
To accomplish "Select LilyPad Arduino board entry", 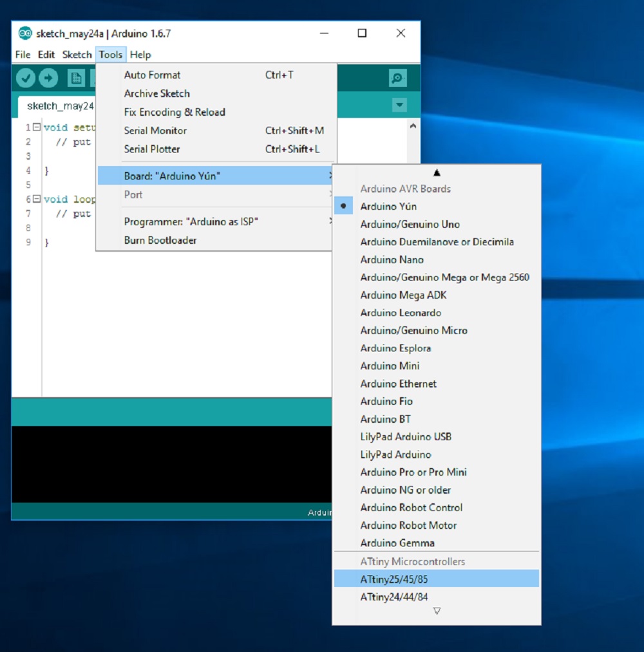I will pos(437,454).
